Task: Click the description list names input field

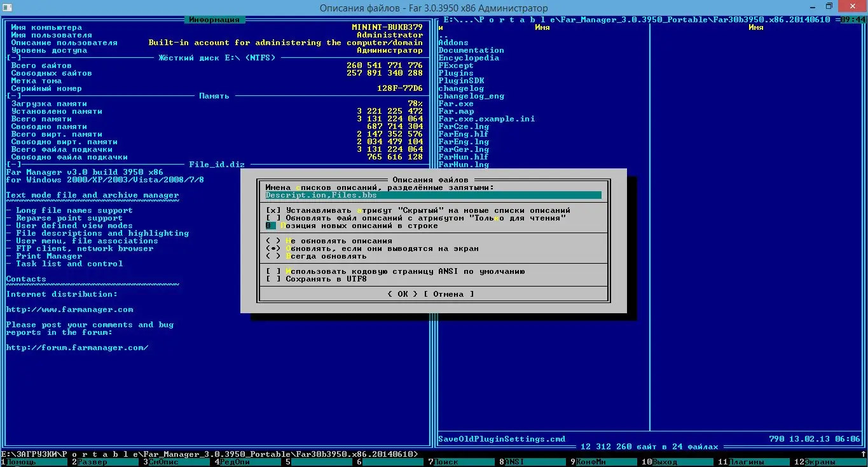Action: point(434,195)
